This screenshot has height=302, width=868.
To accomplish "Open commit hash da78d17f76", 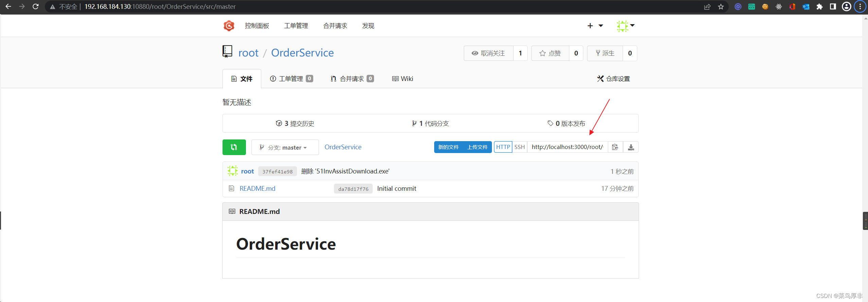I will [353, 189].
